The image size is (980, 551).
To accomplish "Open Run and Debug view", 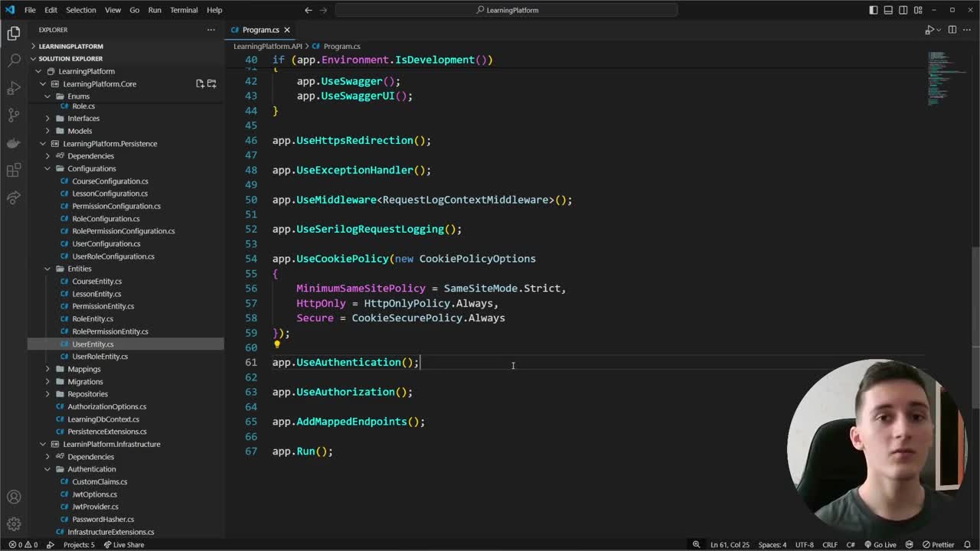I will click(x=14, y=88).
